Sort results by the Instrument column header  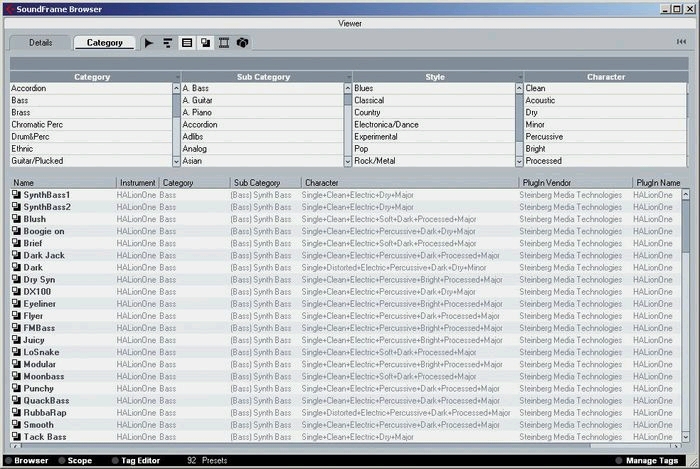(x=138, y=183)
